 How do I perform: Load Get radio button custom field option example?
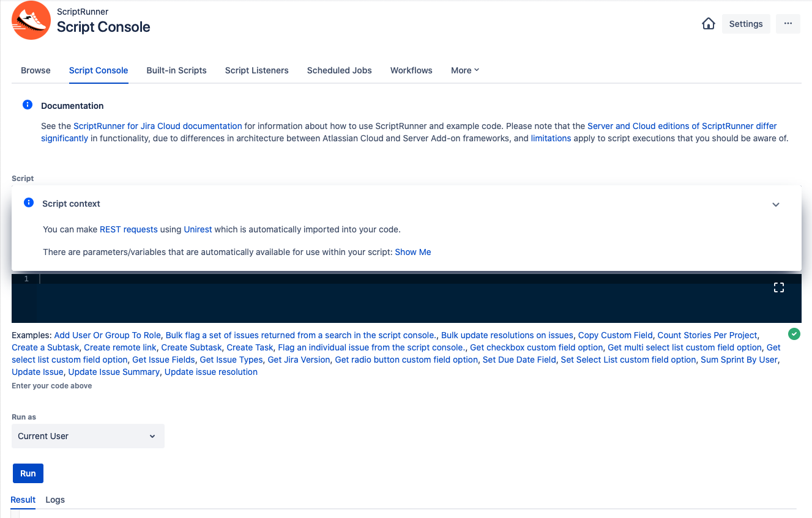(x=406, y=360)
